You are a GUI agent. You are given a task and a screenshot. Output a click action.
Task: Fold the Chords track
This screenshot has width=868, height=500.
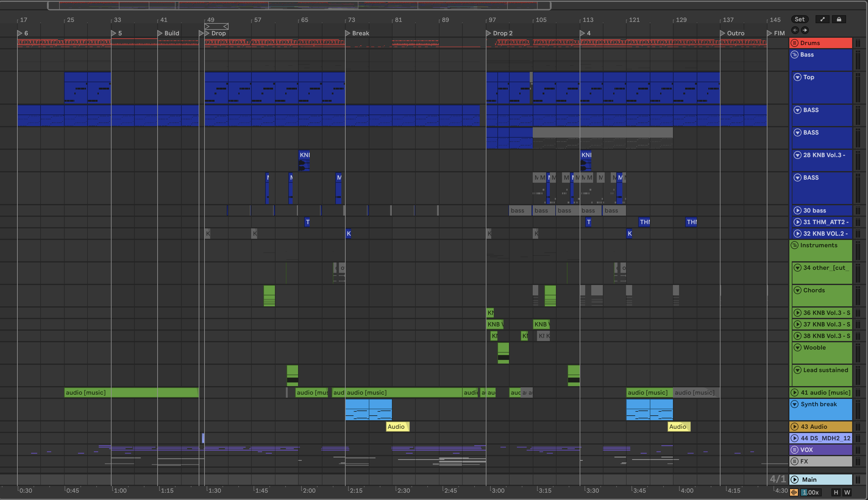[798, 290]
